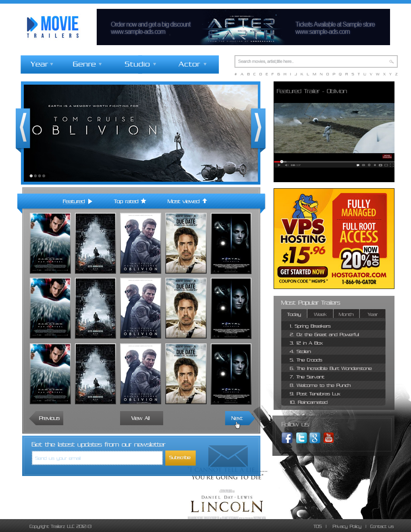This screenshot has height=532, width=411.
Task: Toggle closed captions in the video player
Action: pos(363,165)
